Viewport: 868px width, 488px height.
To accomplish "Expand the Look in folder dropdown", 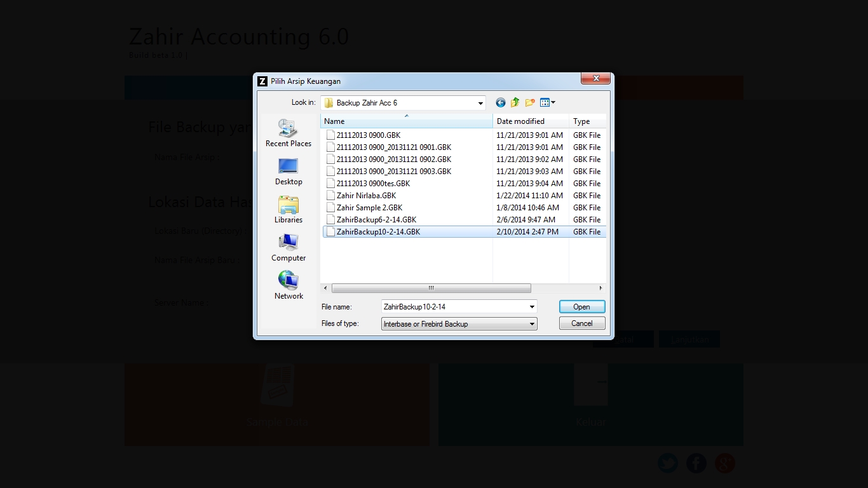I will [480, 103].
